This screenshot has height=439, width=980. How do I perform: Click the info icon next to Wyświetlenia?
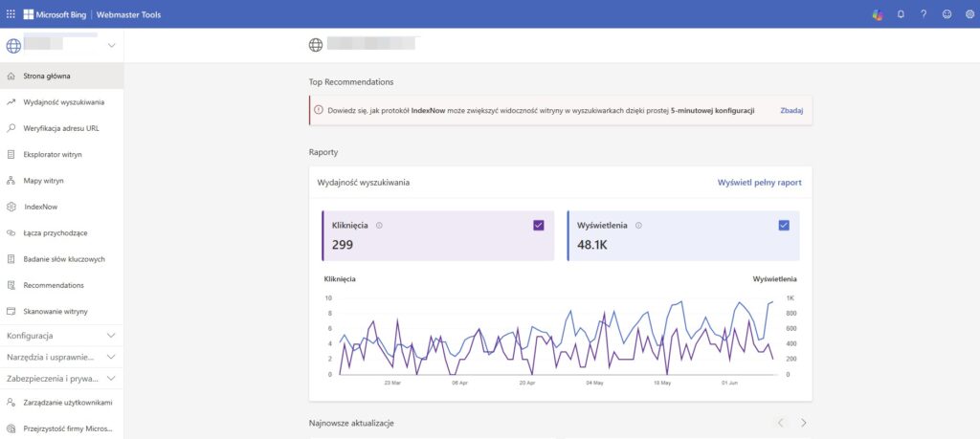click(x=638, y=226)
